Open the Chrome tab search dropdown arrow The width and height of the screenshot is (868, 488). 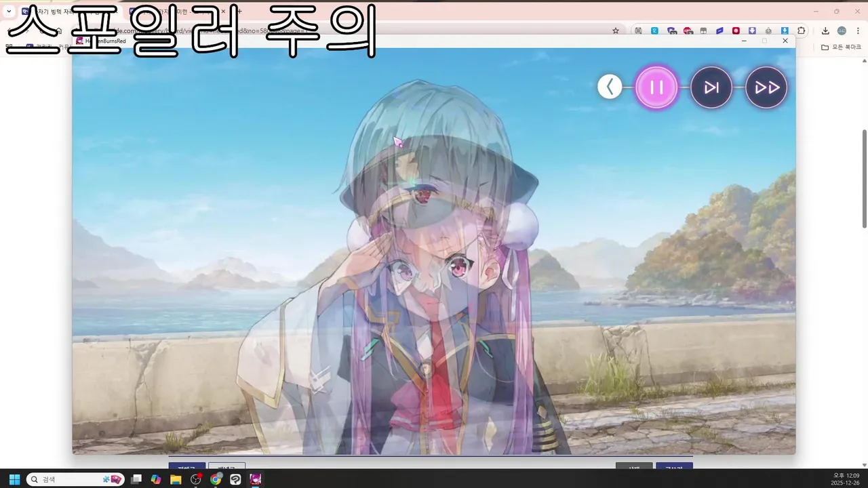point(9,11)
